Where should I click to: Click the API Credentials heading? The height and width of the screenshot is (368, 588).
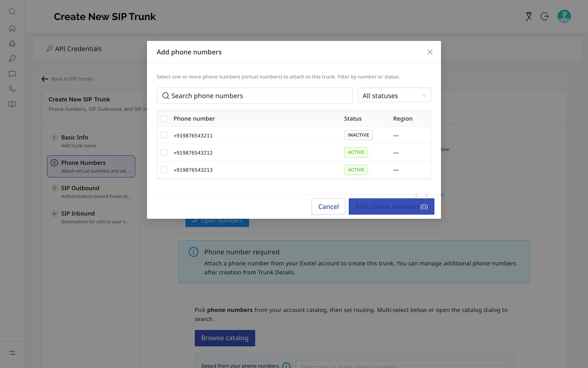point(78,49)
